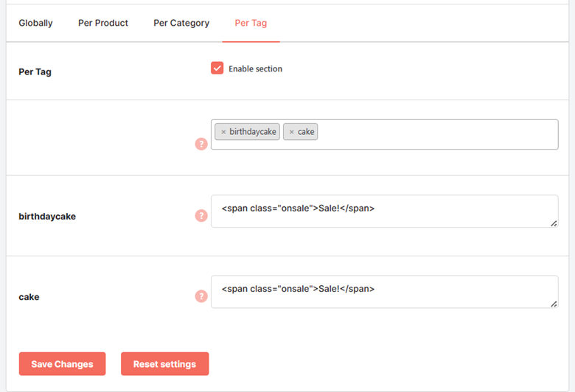Uncheck the Enable section checkbox
Image resolution: width=575 pixels, height=392 pixels.
click(x=217, y=68)
